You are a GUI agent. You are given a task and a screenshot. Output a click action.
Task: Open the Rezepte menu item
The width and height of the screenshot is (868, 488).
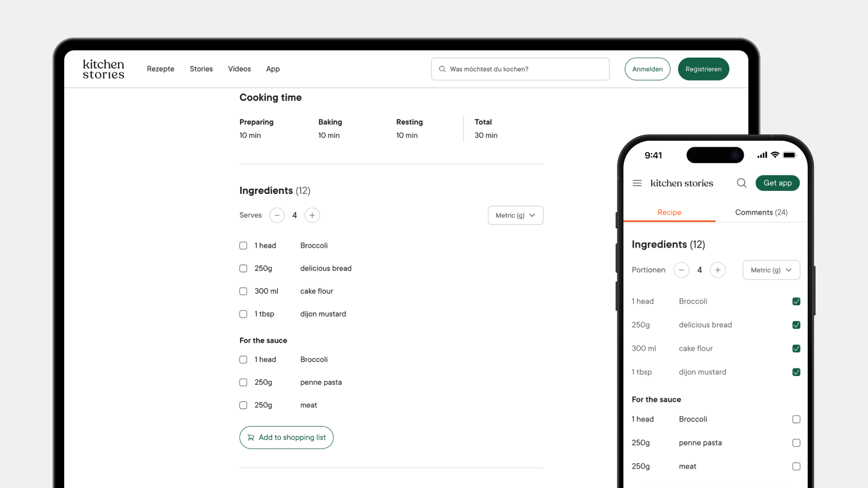(160, 69)
